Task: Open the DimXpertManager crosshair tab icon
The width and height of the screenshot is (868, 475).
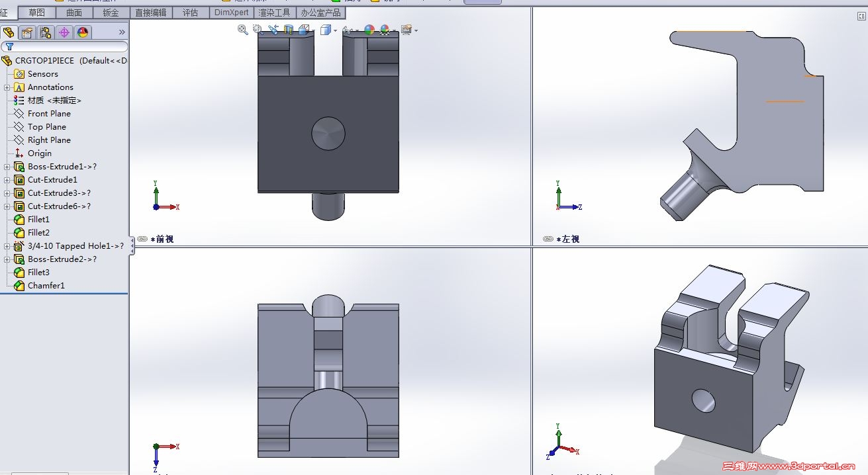Action: pos(64,32)
